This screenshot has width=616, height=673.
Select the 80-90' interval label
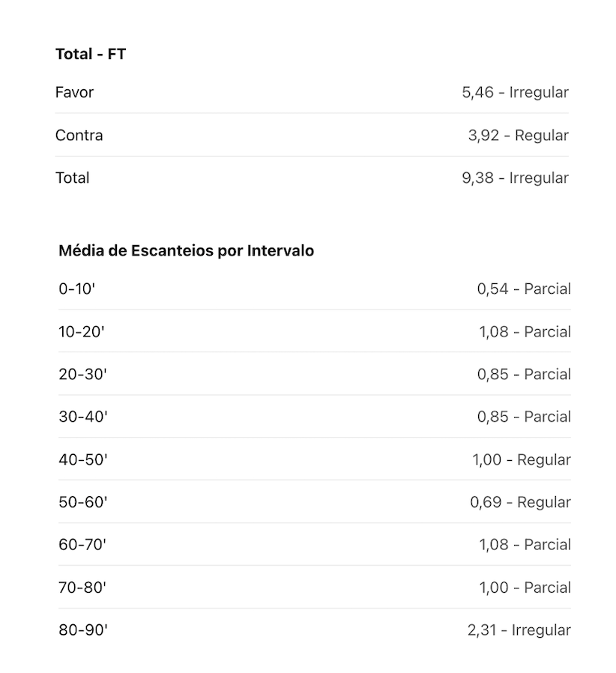pyautogui.click(x=83, y=630)
